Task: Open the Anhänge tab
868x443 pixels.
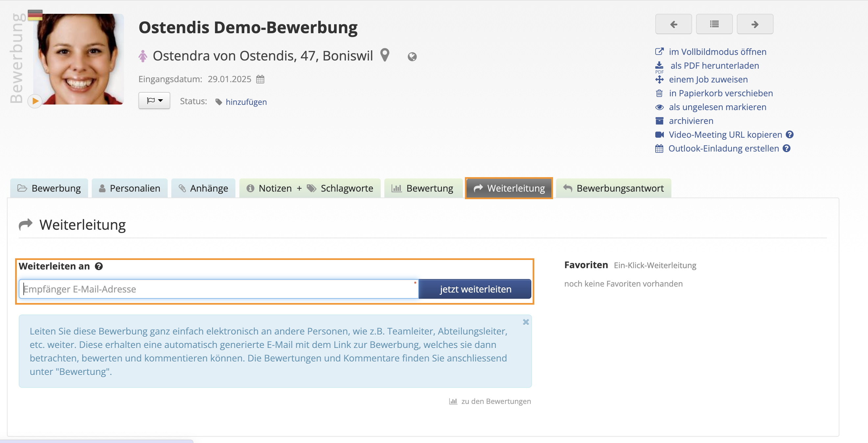Action: [203, 188]
